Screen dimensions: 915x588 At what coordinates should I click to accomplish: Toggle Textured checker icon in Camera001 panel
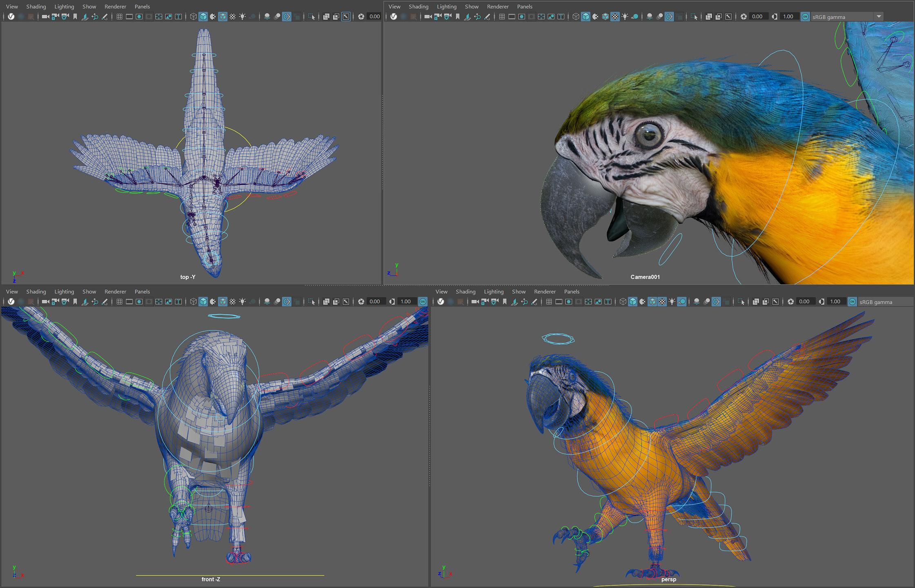tap(615, 17)
